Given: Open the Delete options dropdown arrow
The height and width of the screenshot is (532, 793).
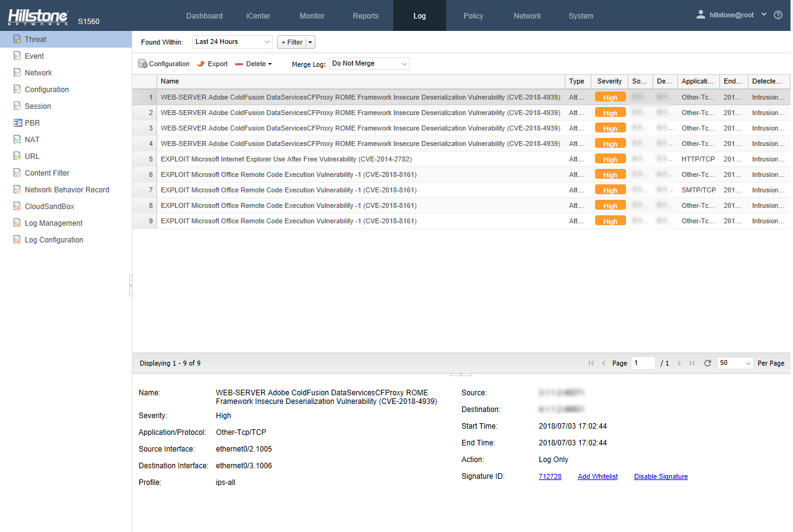Looking at the screenshot, I should (x=270, y=64).
